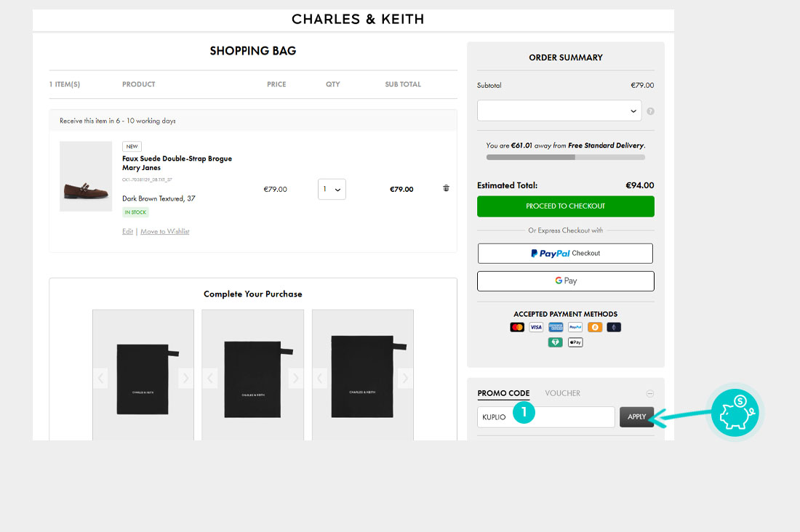Show previous image of the third pouch

point(320,378)
